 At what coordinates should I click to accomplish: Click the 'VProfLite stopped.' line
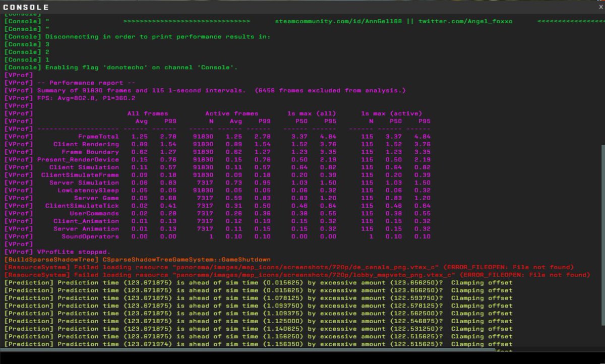click(56, 252)
